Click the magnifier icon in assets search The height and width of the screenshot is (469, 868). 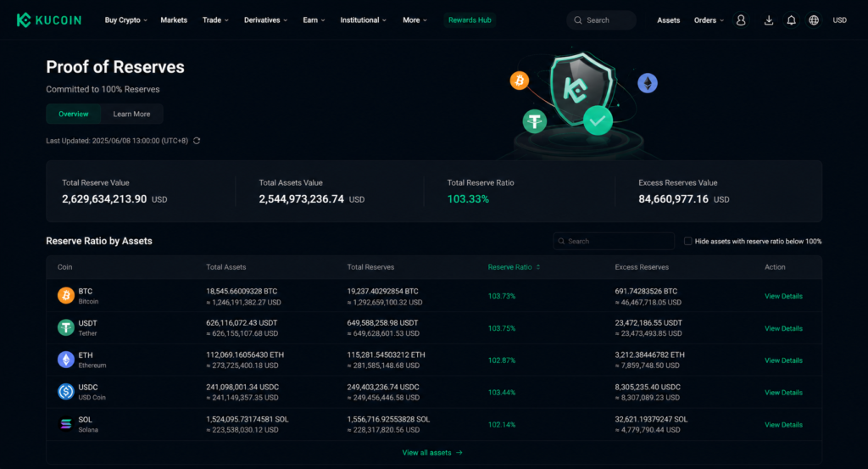point(561,242)
